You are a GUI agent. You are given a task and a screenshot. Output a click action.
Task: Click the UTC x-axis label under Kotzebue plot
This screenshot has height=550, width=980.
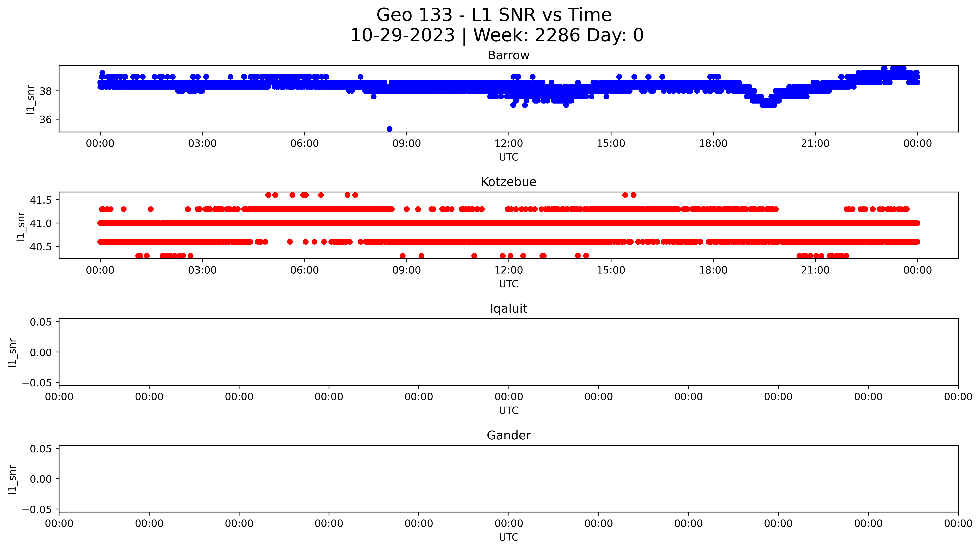[509, 284]
